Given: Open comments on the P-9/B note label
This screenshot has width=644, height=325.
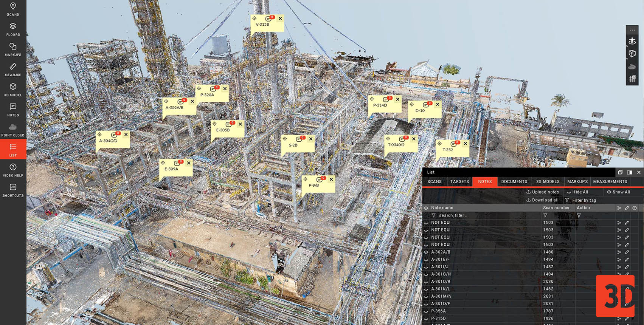Looking at the screenshot, I should pos(320,179).
